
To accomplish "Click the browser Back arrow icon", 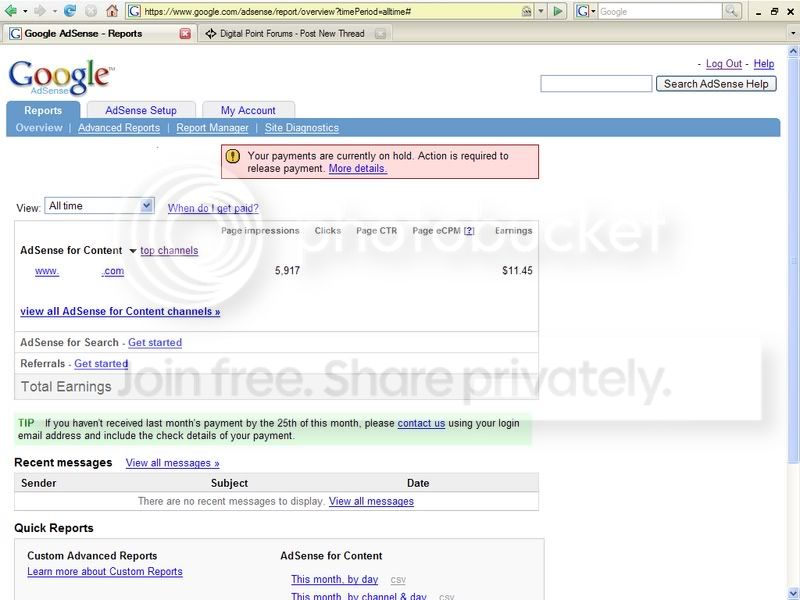I will pos(11,11).
